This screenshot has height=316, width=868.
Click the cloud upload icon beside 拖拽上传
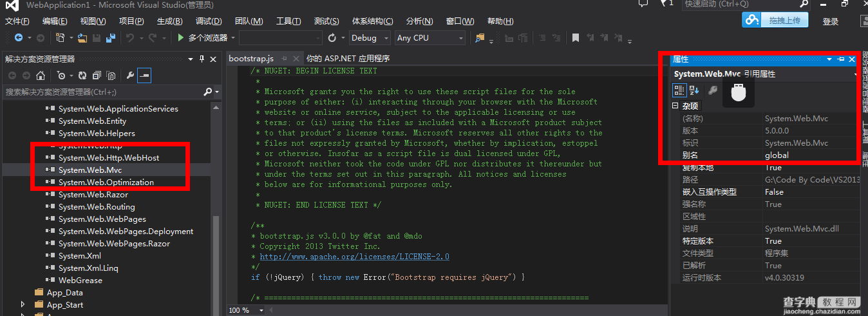pyautogui.click(x=752, y=21)
